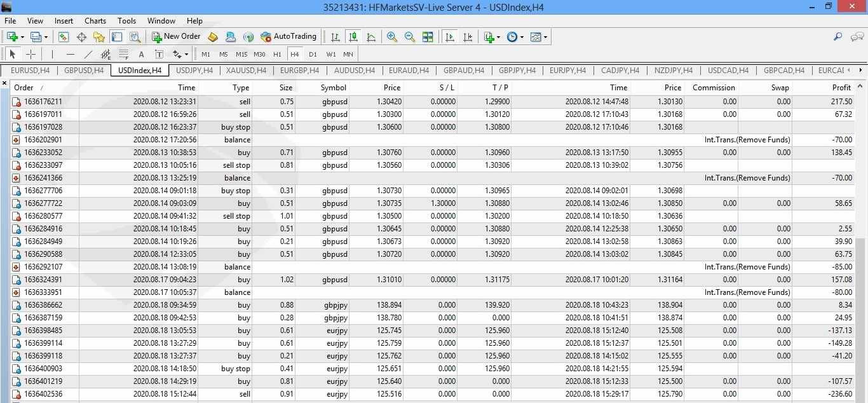Open the Charts menu

pyautogui.click(x=95, y=21)
